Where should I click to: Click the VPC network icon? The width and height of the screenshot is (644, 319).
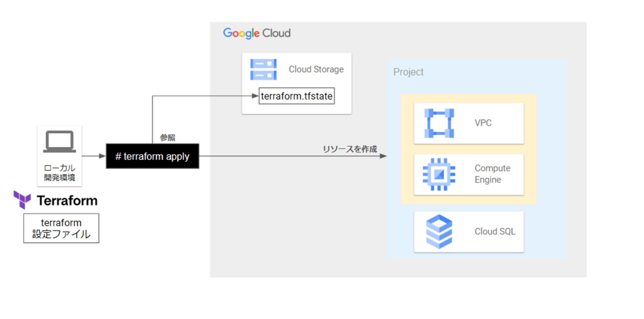pyautogui.click(x=439, y=123)
